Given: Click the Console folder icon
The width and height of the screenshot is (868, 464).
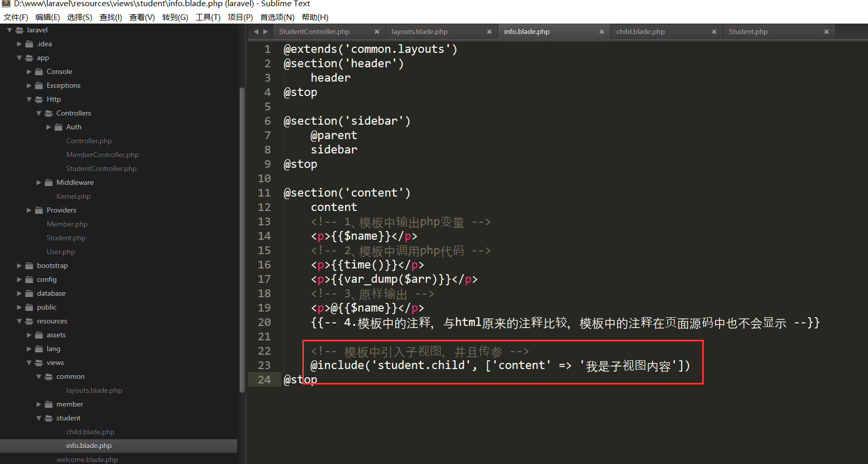Looking at the screenshot, I should pos(39,72).
